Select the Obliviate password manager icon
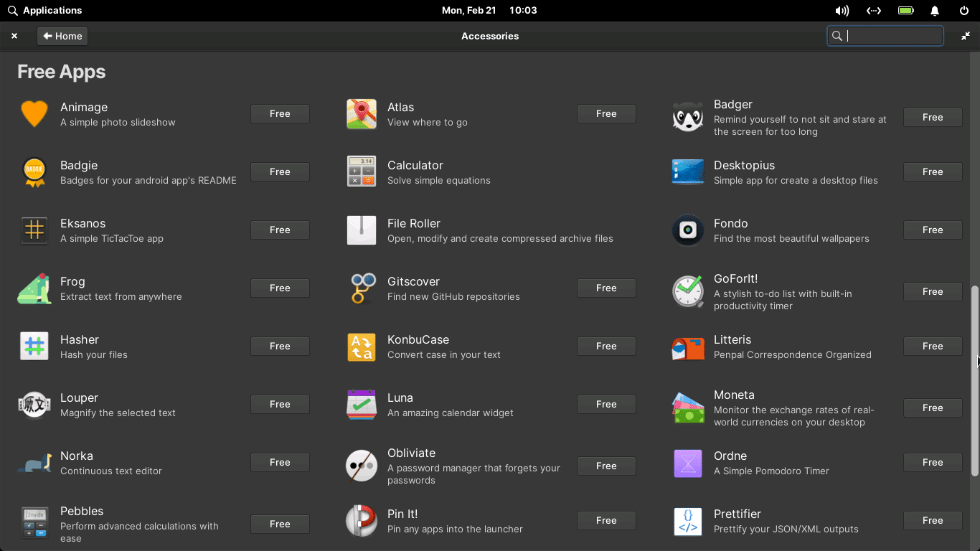Viewport: 980px width, 551px height. (361, 466)
